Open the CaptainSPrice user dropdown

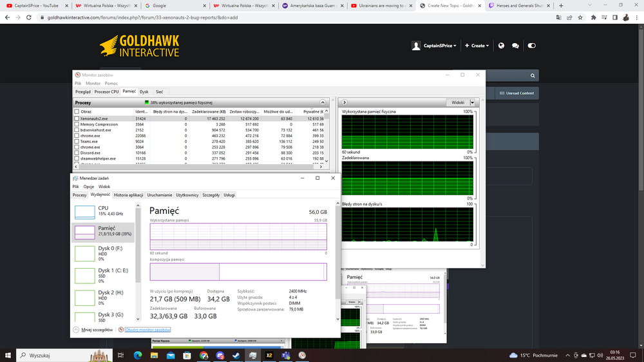[434, 46]
